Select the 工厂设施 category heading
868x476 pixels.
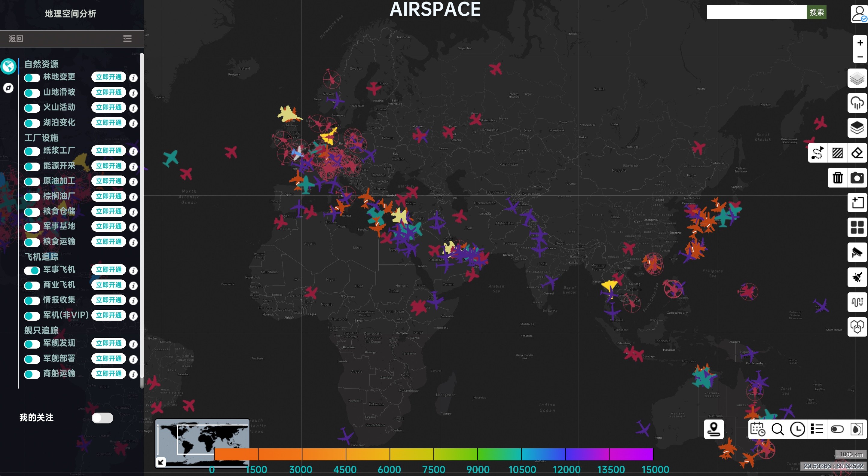click(41, 138)
